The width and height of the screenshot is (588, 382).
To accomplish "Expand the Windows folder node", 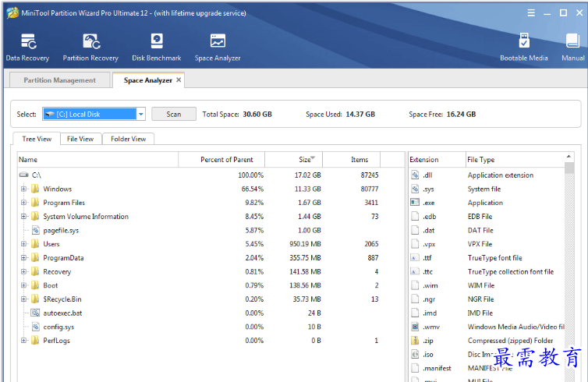I will tap(23, 189).
